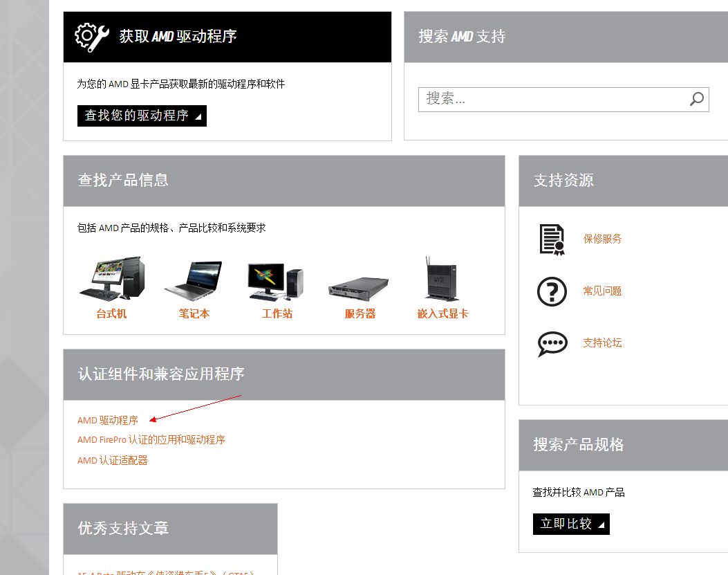Click the question mark FAQ icon
The width and height of the screenshot is (728, 575).
[552, 291]
